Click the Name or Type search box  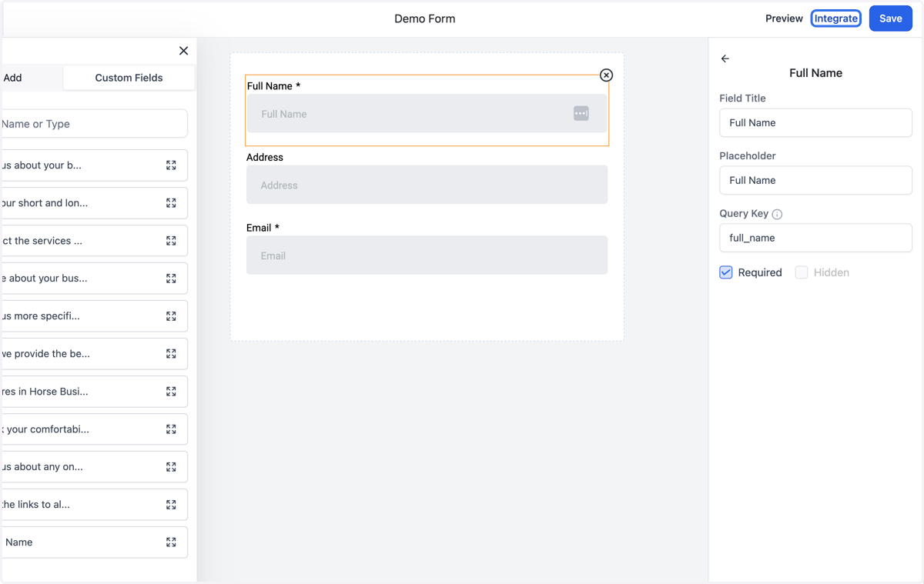pyautogui.click(x=93, y=124)
